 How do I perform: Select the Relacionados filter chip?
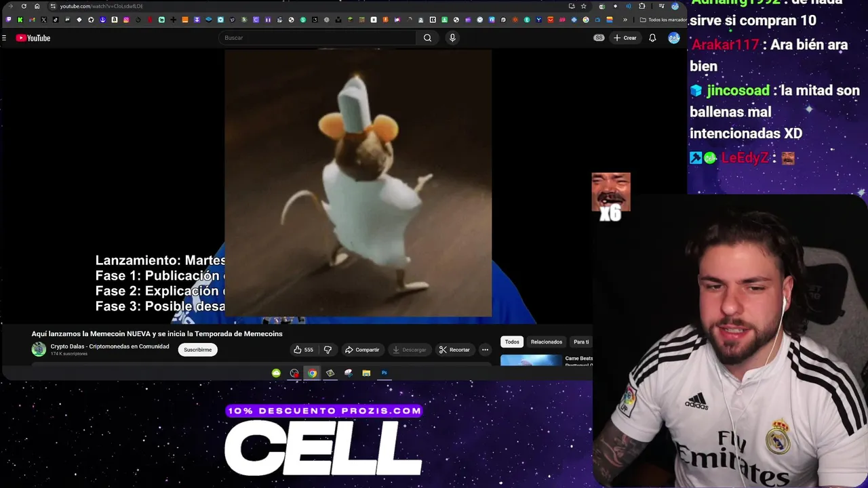tap(547, 342)
